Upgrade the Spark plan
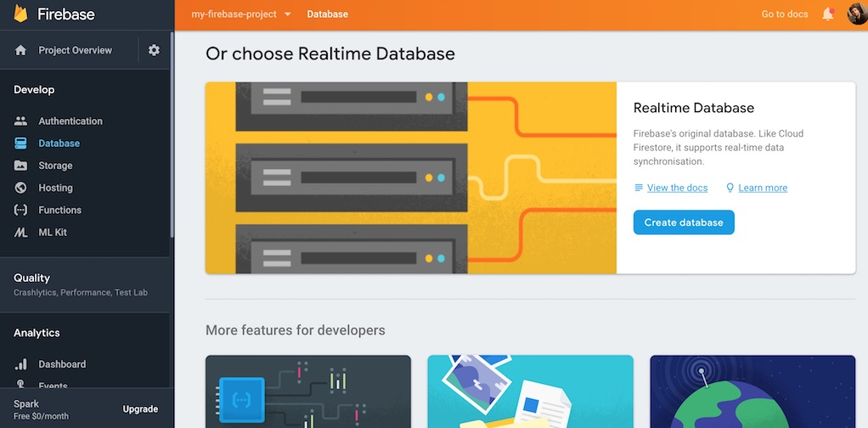This screenshot has width=868, height=428. tap(140, 409)
